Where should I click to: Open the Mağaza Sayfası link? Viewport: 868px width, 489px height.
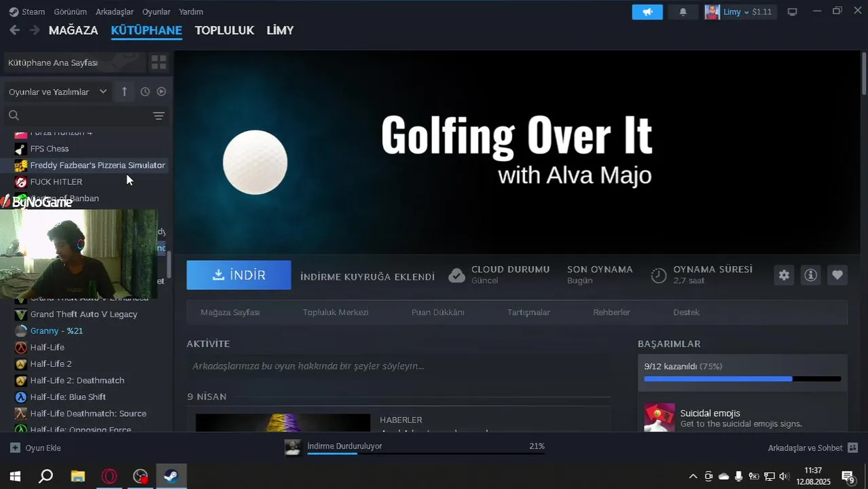230,312
